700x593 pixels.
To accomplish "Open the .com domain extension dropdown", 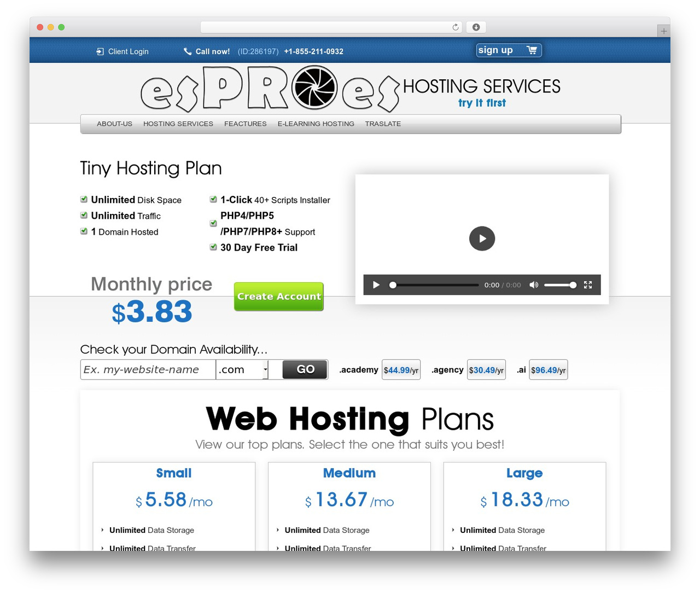I will pos(242,370).
